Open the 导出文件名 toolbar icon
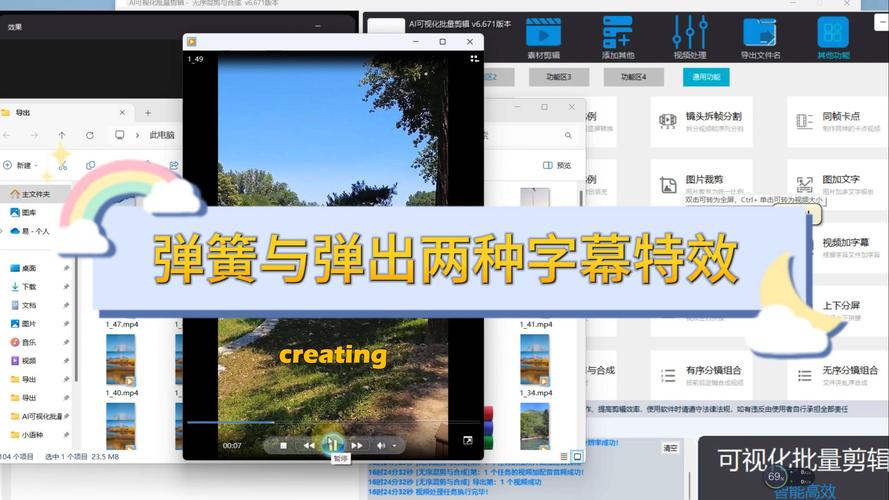The width and height of the screenshot is (889, 500). coord(760,33)
